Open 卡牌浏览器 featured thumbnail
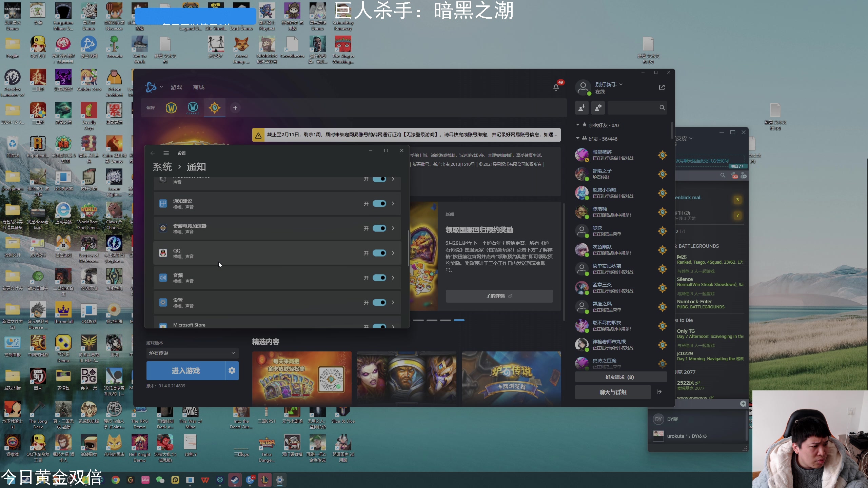 click(x=511, y=378)
